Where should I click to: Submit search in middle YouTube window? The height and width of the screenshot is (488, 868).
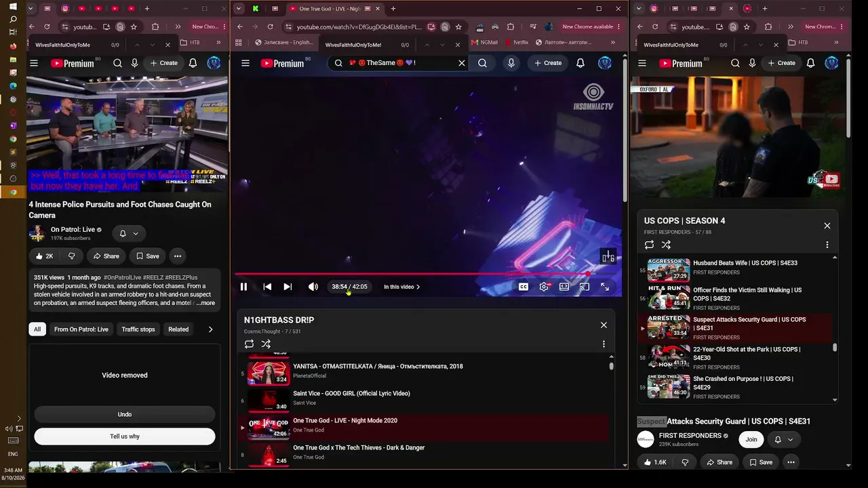coord(482,63)
